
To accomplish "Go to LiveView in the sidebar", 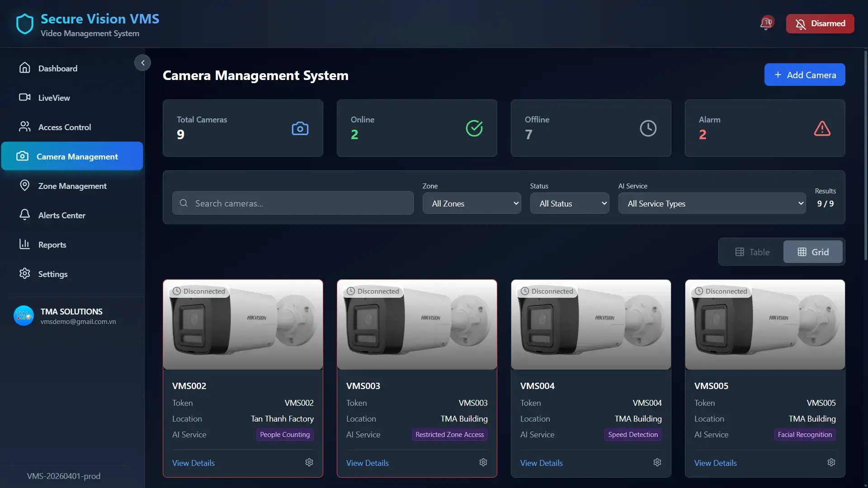I will 72,98.
